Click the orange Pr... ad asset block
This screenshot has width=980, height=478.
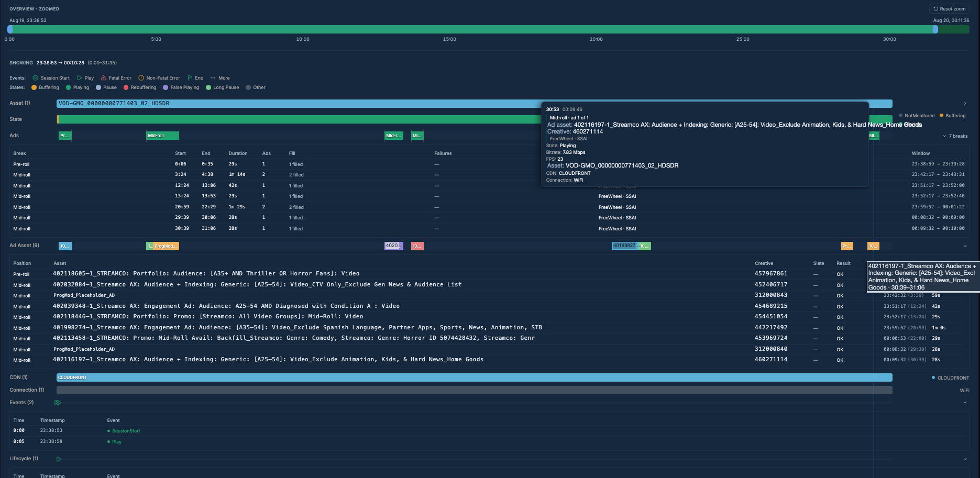(847, 246)
